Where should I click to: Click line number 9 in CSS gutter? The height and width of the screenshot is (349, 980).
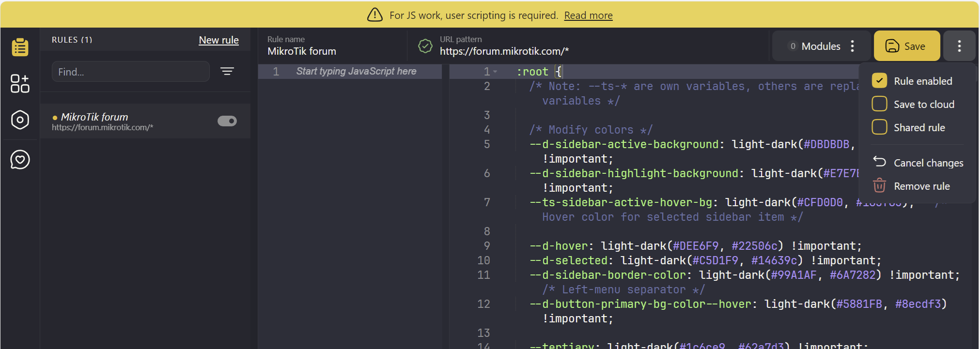[486, 246]
